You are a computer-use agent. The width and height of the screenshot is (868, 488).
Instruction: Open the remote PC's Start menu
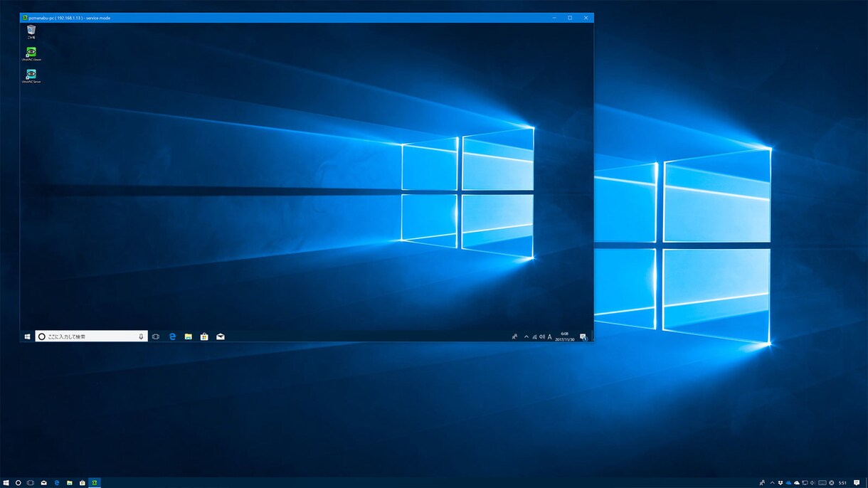point(27,336)
